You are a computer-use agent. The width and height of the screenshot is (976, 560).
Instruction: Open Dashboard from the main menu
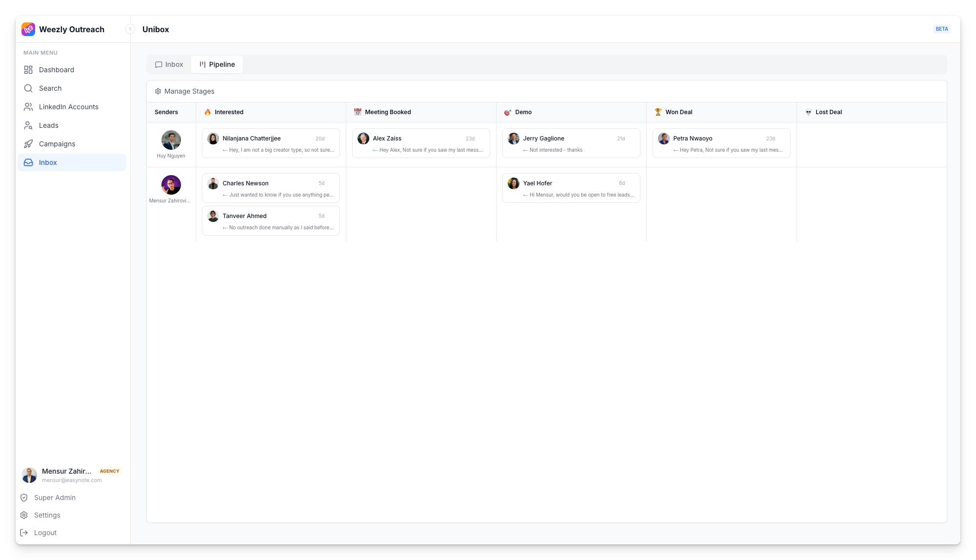[x=72, y=70]
